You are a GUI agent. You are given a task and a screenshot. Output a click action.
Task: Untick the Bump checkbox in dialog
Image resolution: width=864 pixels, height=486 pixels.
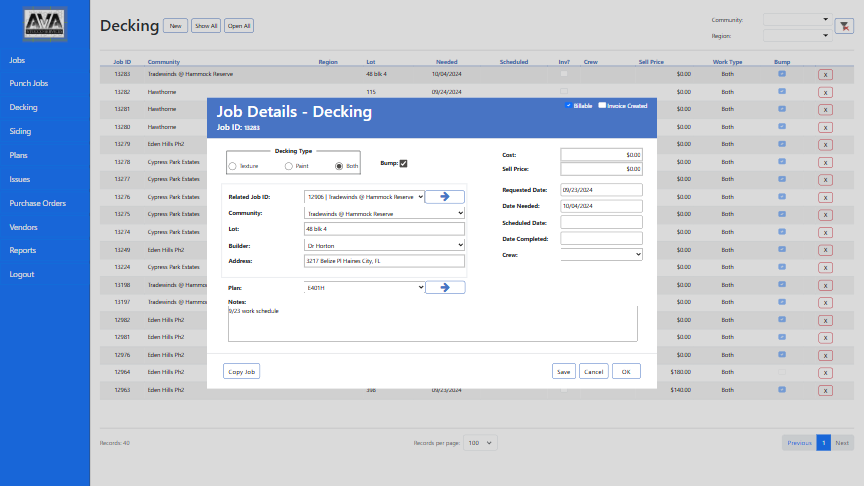click(403, 163)
